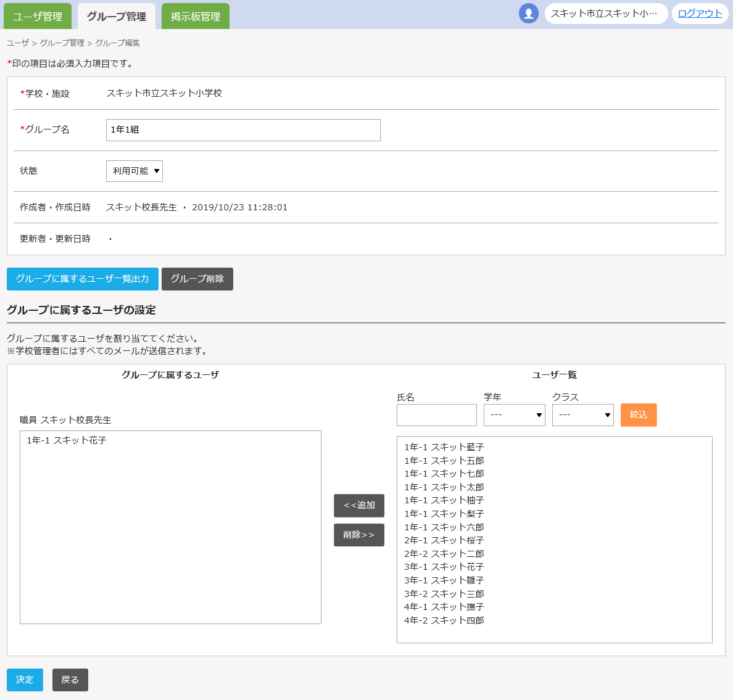Image resolution: width=733 pixels, height=700 pixels.
Task: Click the 削除>> button
Action: (x=359, y=535)
